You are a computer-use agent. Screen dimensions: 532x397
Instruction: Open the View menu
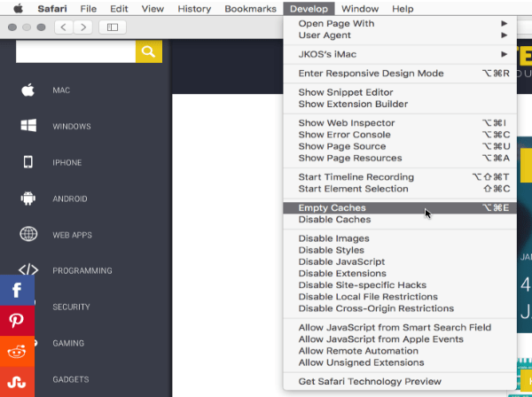click(x=153, y=9)
